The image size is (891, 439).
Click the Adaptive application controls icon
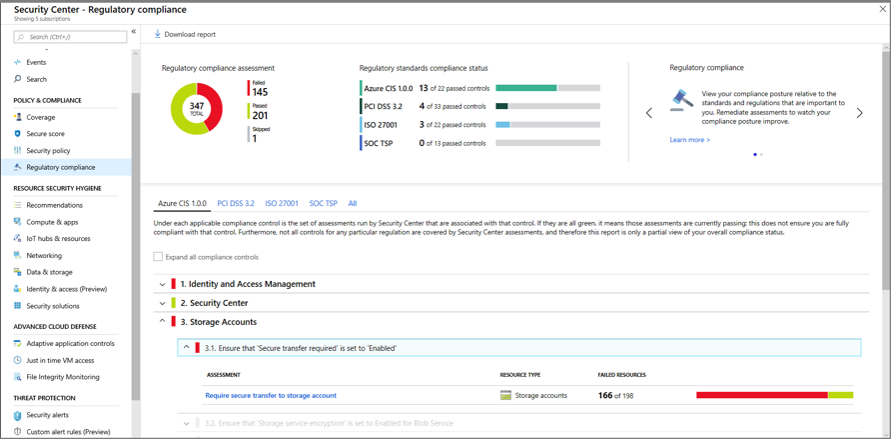(18, 344)
